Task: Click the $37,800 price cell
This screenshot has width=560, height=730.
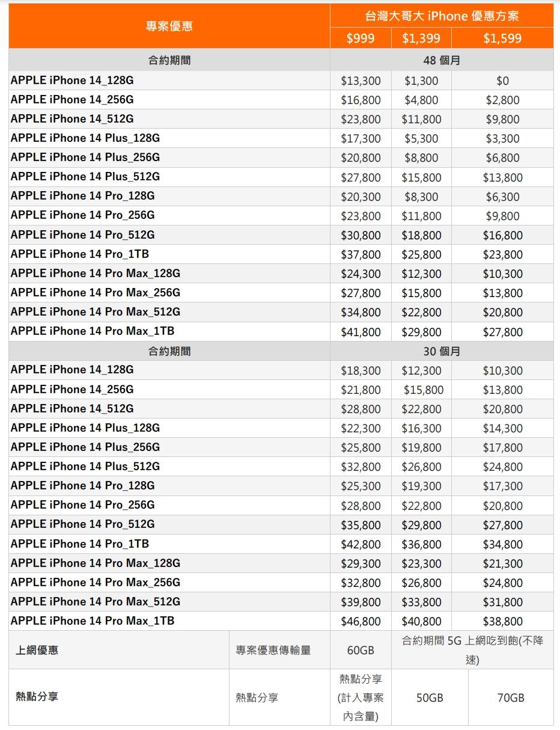Action: tap(361, 254)
